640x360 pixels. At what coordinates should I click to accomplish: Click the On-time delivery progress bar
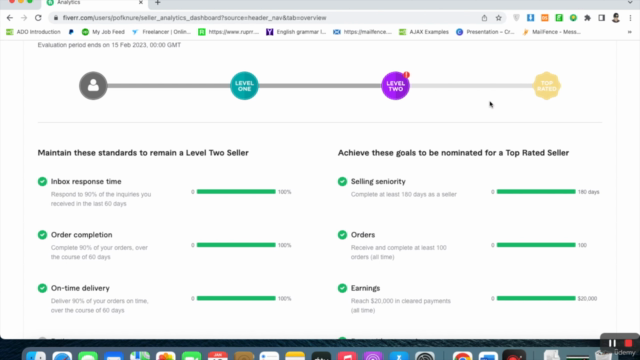point(236,298)
